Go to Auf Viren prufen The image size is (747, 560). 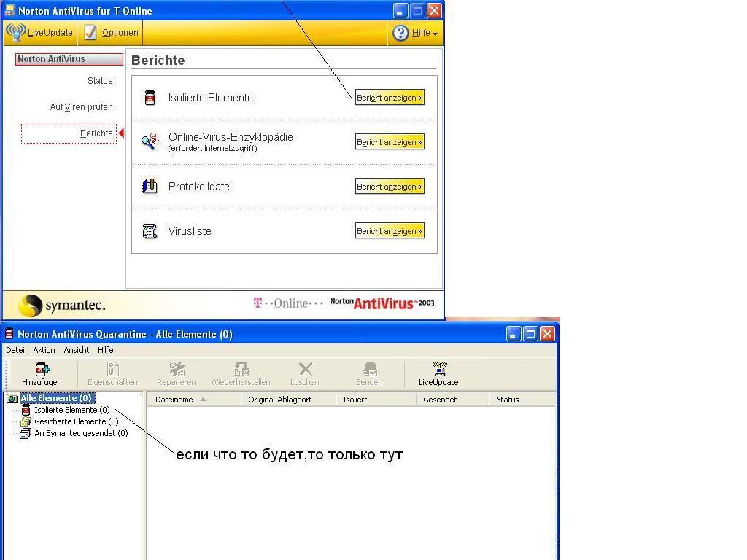pos(82,106)
